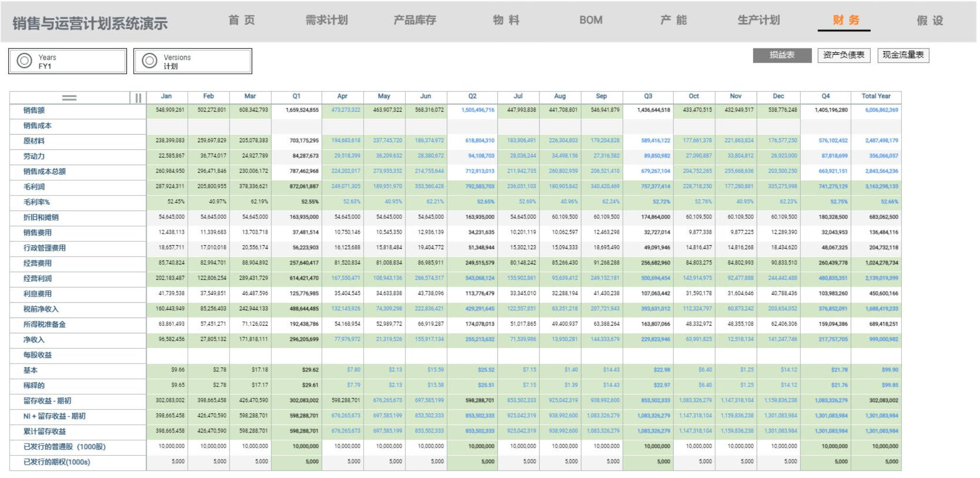
Task: Switch to the 假设 tab
Action: (x=930, y=21)
